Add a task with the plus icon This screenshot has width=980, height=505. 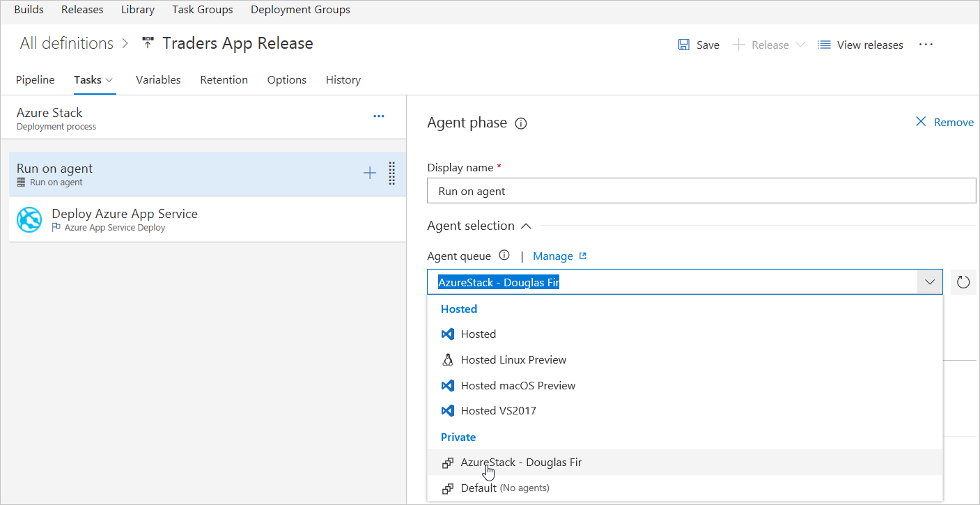tap(370, 173)
